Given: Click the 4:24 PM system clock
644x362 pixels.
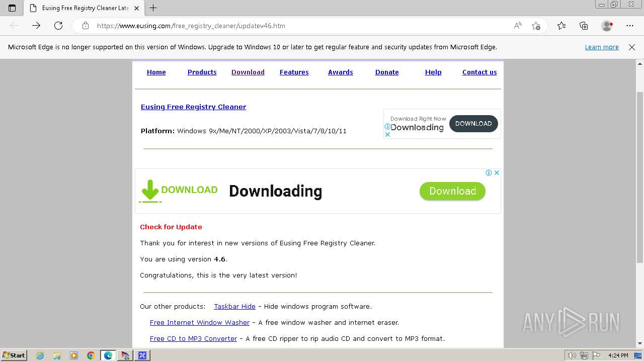Looking at the screenshot, I should 618,355.
